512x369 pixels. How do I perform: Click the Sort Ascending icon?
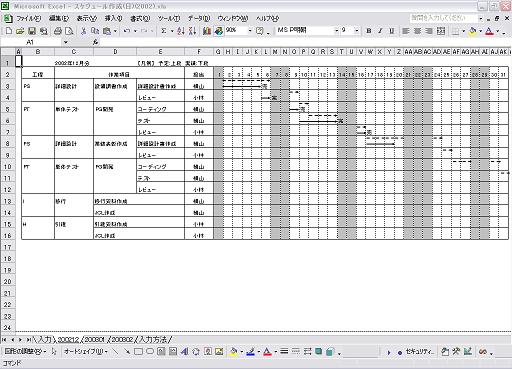point(181,31)
